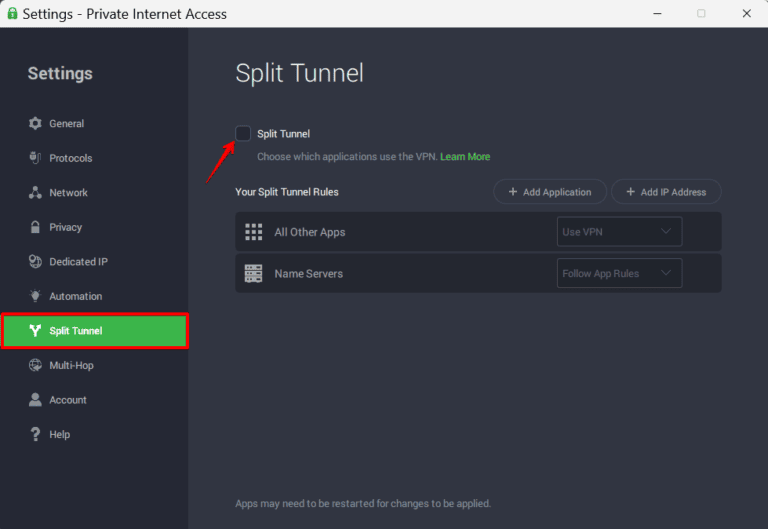
Task: Click the Help question mark icon
Action: 35,435
